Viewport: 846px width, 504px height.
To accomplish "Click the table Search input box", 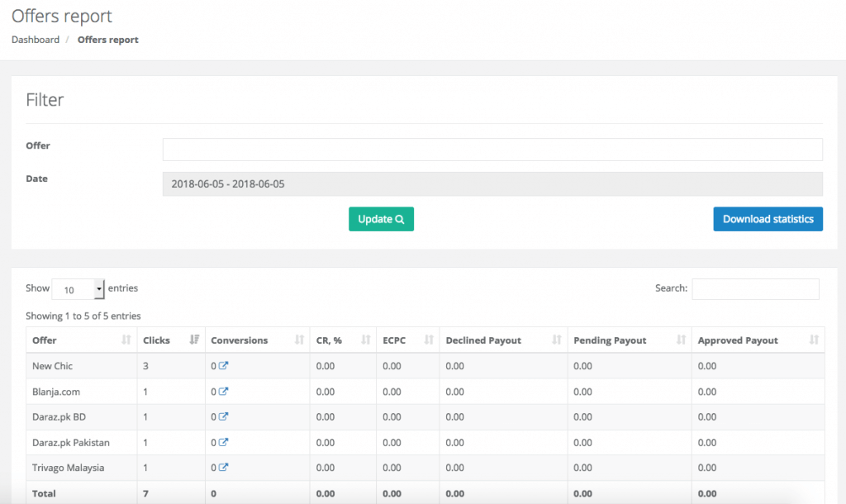I will tap(755, 289).
